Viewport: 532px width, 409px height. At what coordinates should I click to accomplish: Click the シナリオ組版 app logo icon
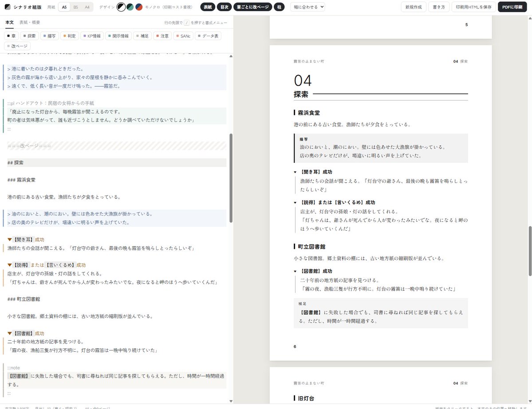tap(8, 7)
